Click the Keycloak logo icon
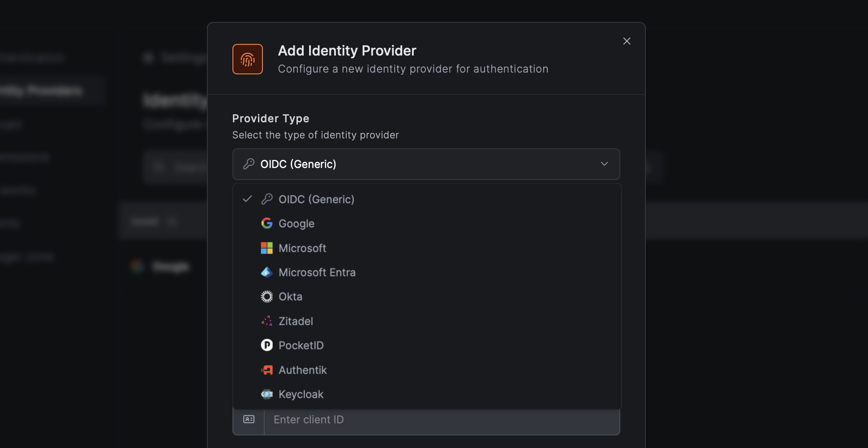The image size is (868, 448). (266, 394)
